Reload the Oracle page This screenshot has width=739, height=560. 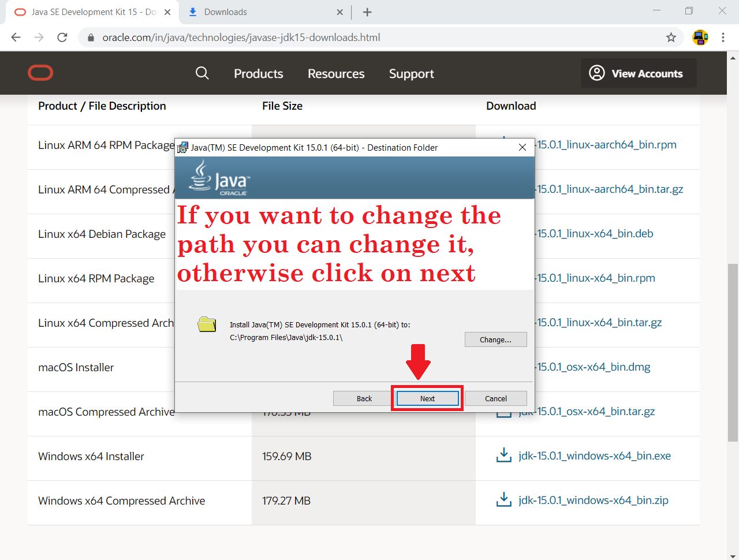tap(62, 38)
